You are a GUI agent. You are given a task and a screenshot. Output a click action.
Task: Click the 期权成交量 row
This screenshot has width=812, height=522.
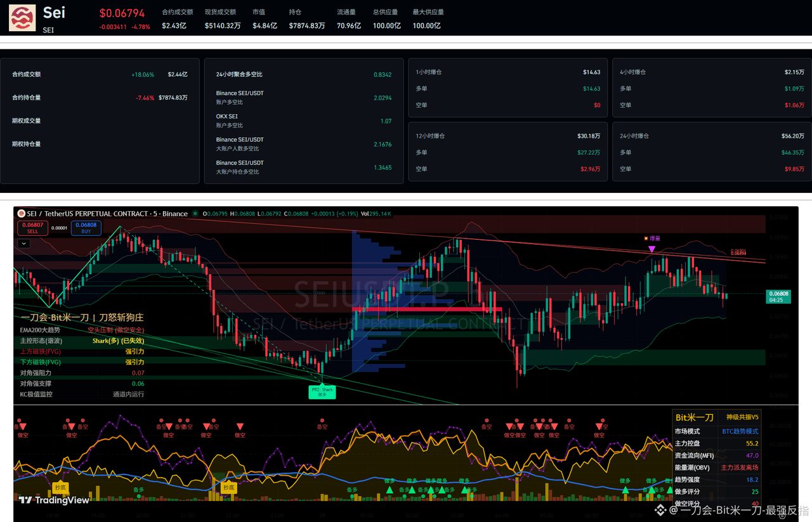pos(100,121)
